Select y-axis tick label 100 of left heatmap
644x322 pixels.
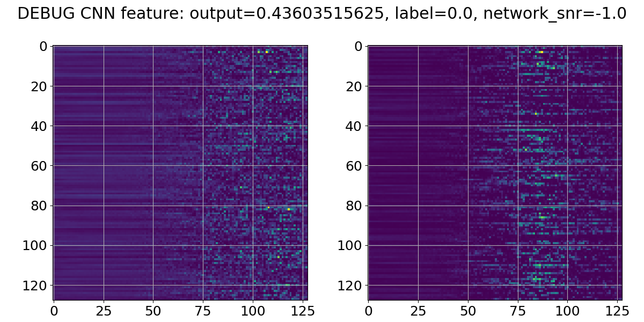[36, 245]
